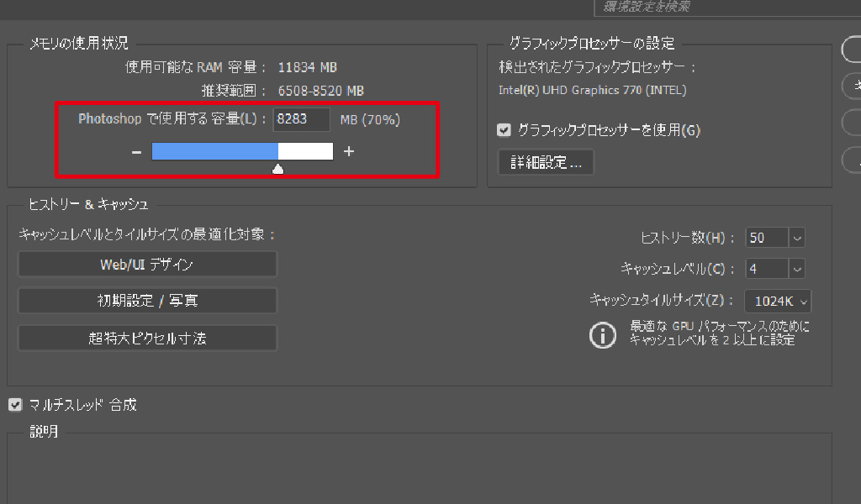The height and width of the screenshot is (504, 861).
Task: Click the minus icon to decrease Photoshop memory
Action: pyautogui.click(x=136, y=152)
